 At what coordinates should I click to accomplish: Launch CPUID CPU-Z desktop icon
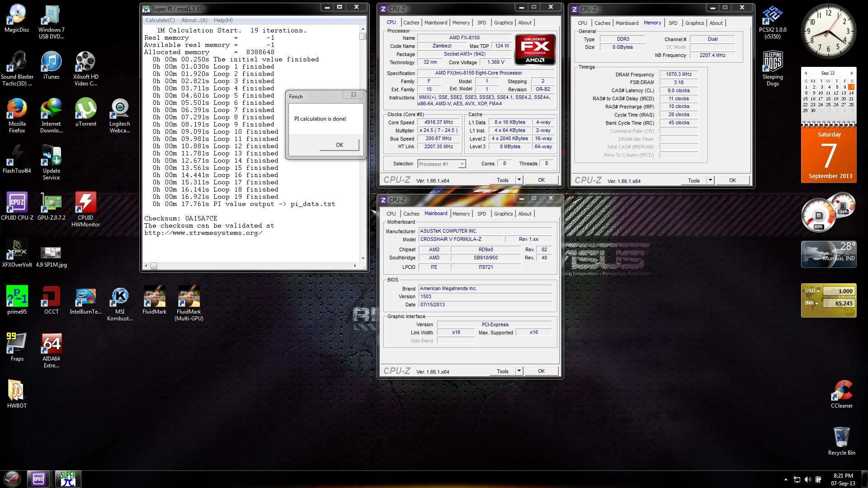click(x=17, y=206)
